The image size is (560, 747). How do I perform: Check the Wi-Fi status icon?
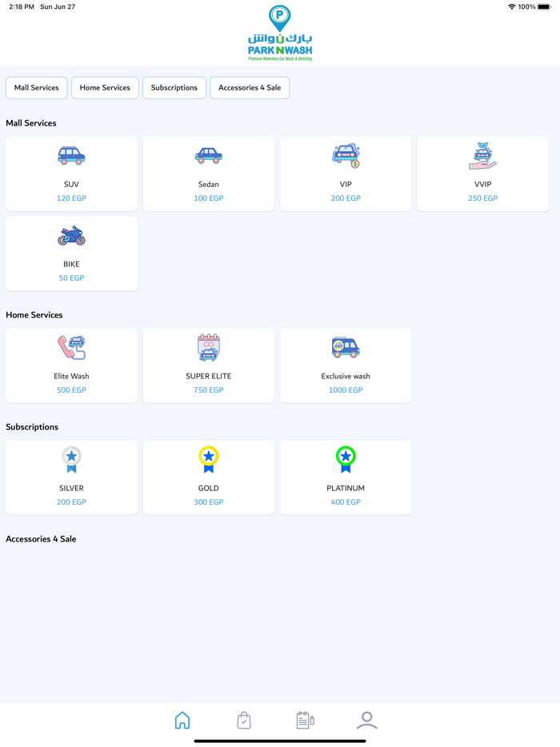(512, 6)
